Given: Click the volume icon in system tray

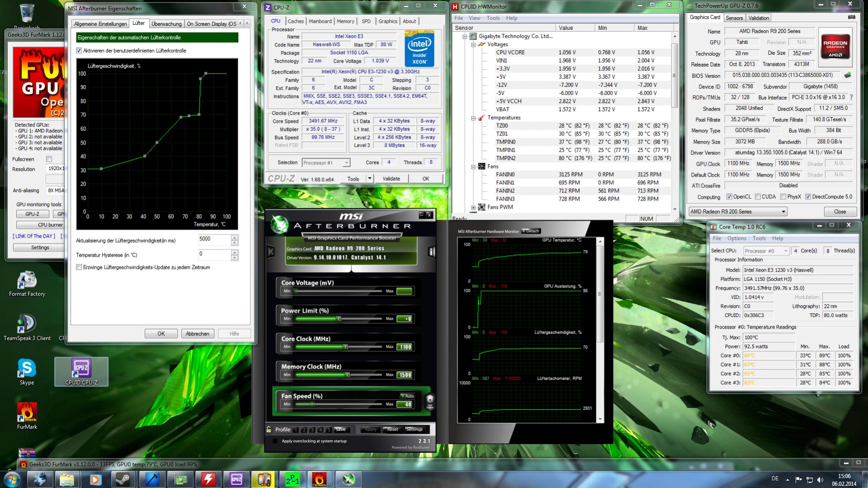Looking at the screenshot, I should pos(820,479).
